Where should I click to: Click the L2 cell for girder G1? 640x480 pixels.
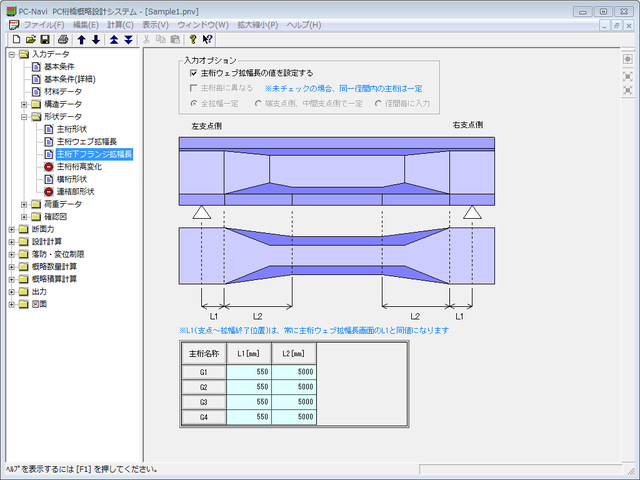(x=296, y=371)
